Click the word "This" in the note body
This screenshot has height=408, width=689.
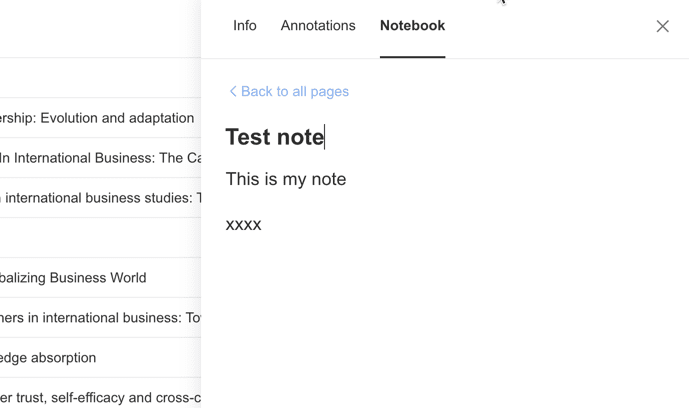click(244, 179)
